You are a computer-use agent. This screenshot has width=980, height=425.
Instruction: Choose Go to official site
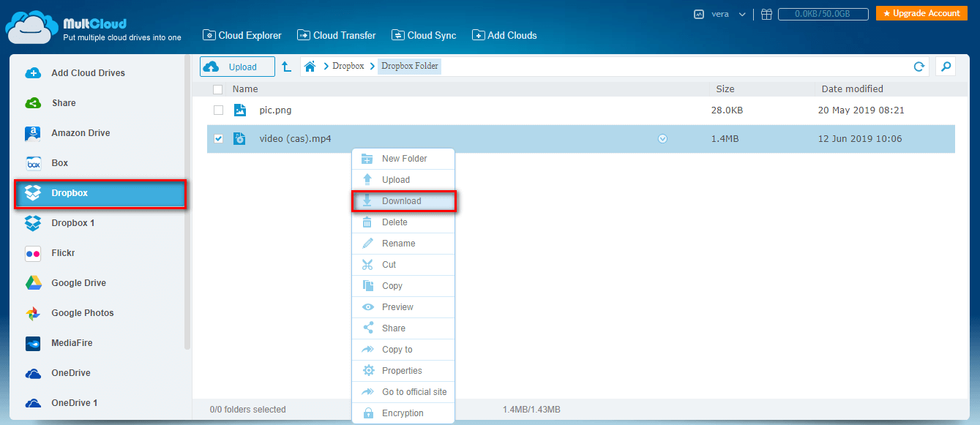(x=403, y=392)
